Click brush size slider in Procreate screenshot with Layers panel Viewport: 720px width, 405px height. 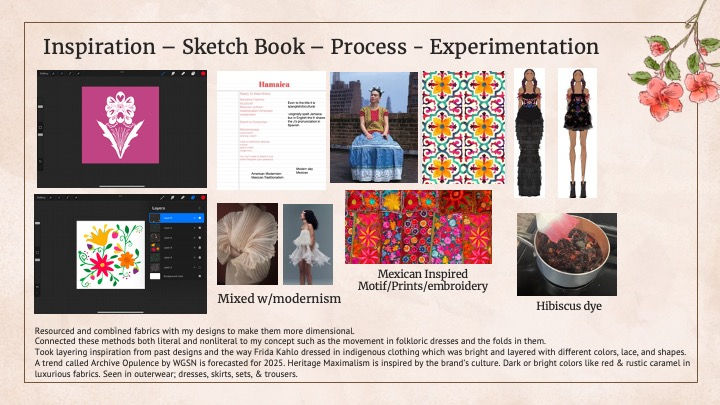37,223
